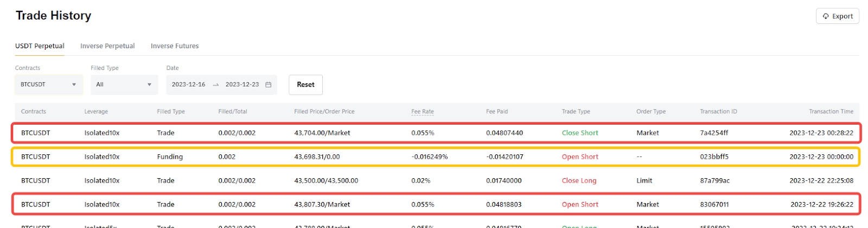This screenshot has width=868, height=228.
Task: Click the arrow between the two dates
Action: point(215,85)
